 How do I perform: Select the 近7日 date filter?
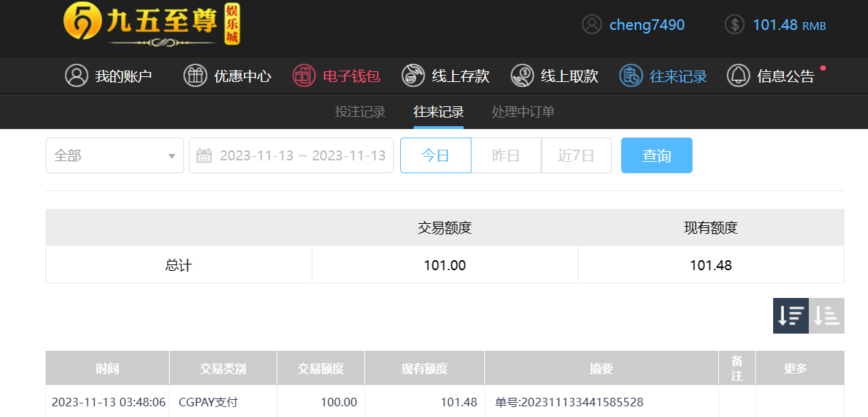click(576, 155)
